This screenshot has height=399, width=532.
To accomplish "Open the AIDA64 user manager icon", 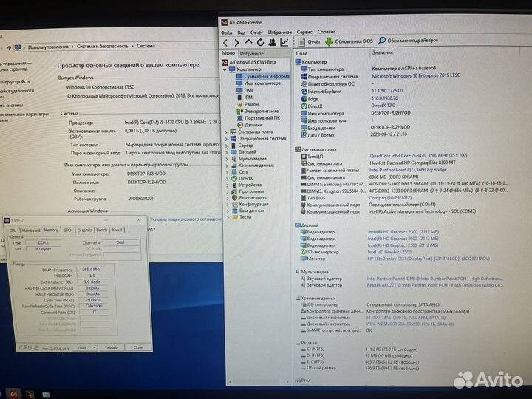I will 272,42.
